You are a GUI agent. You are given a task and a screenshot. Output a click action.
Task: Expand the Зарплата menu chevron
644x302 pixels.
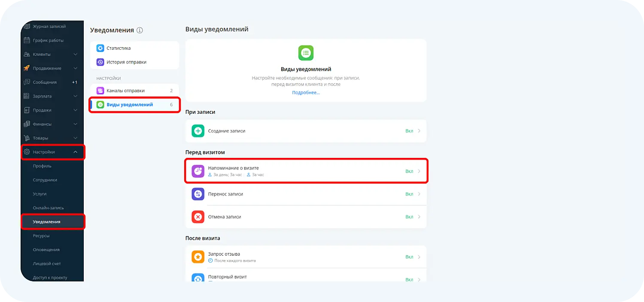point(76,96)
